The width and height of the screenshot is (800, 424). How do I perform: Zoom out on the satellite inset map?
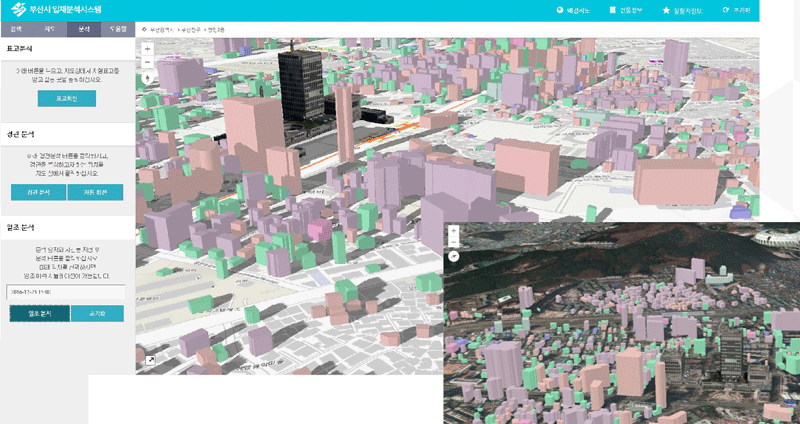(454, 242)
